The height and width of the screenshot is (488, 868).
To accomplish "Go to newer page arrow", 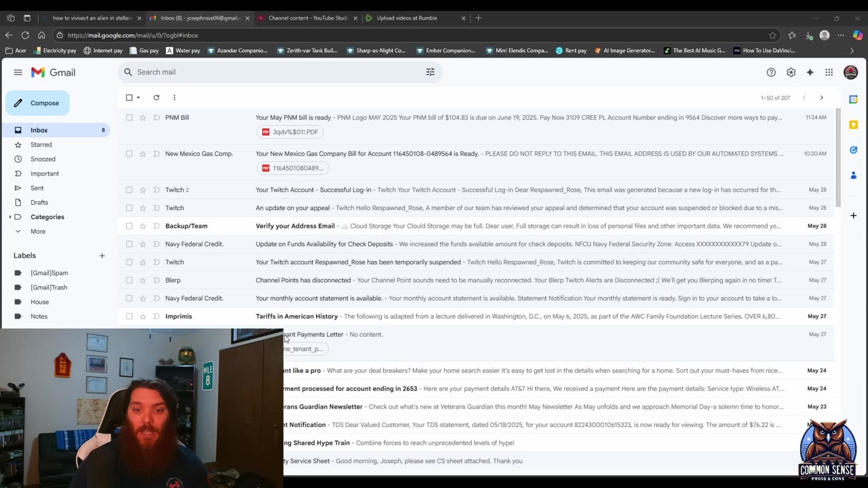I will [804, 98].
